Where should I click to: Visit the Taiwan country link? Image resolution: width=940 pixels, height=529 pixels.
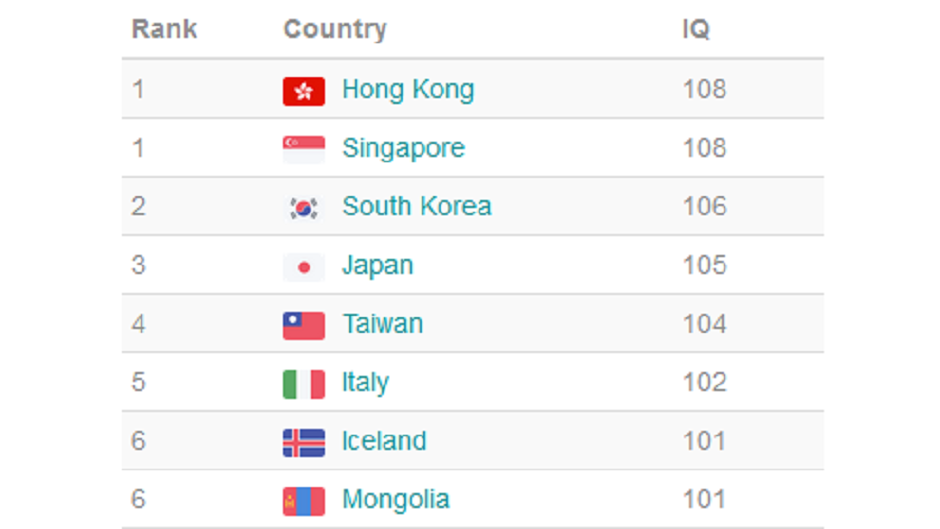382,324
